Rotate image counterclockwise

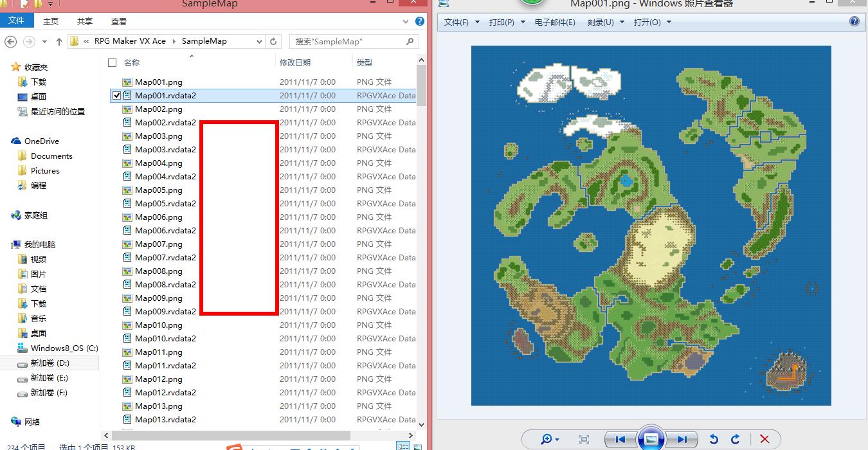(x=714, y=439)
